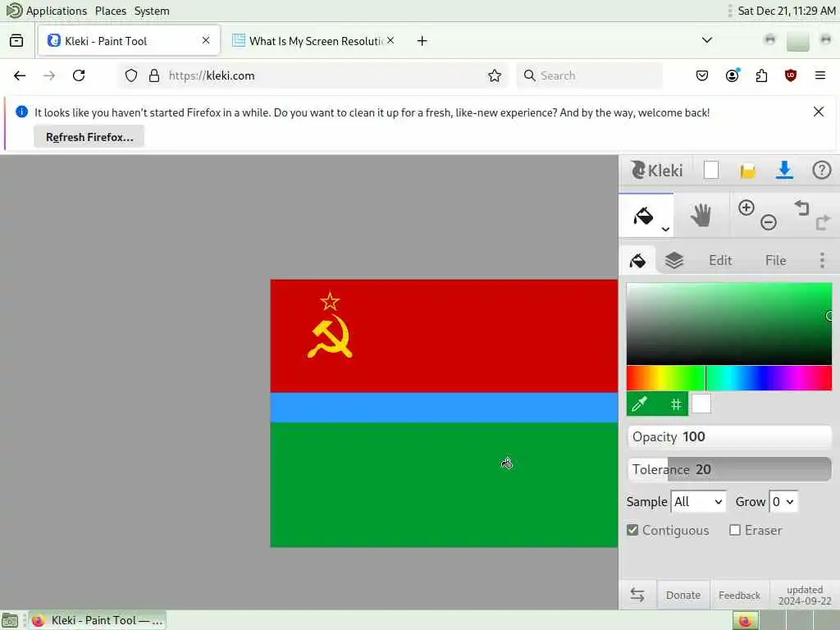Select the white secondary color swatch

click(x=701, y=404)
